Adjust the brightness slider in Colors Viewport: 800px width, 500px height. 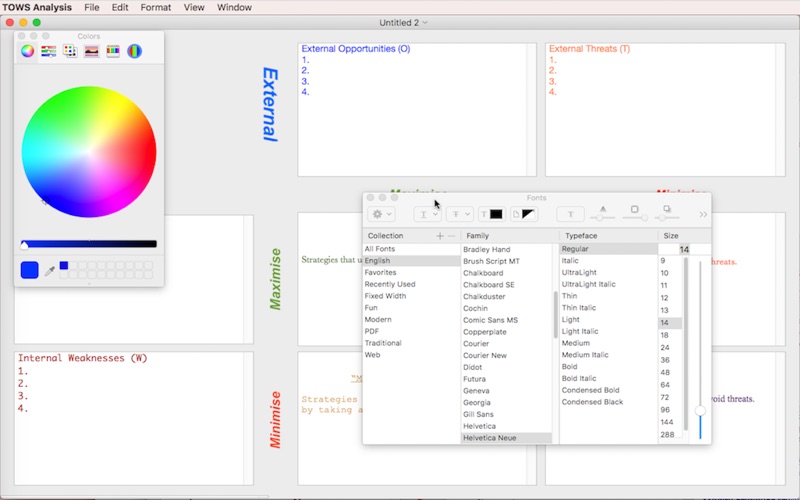click(88, 244)
